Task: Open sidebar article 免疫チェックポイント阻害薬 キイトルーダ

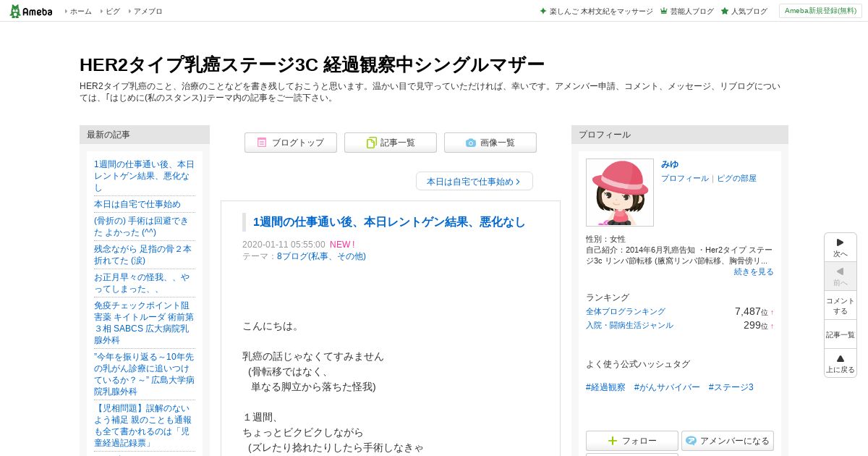Action: 144,323
